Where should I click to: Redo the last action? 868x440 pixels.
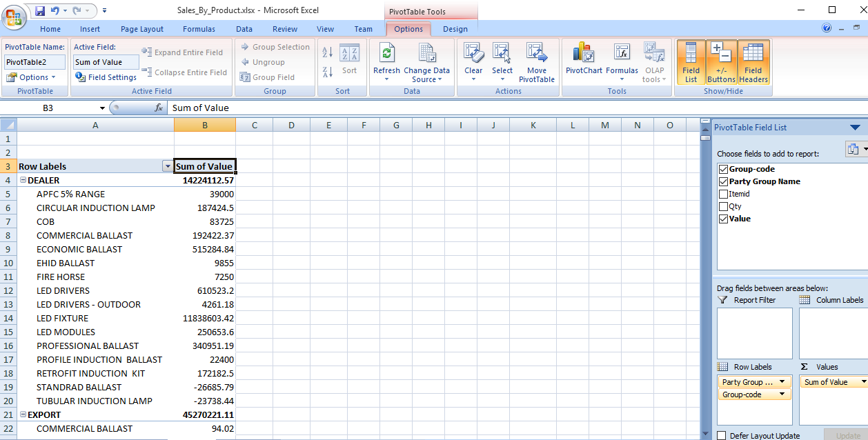coord(77,10)
